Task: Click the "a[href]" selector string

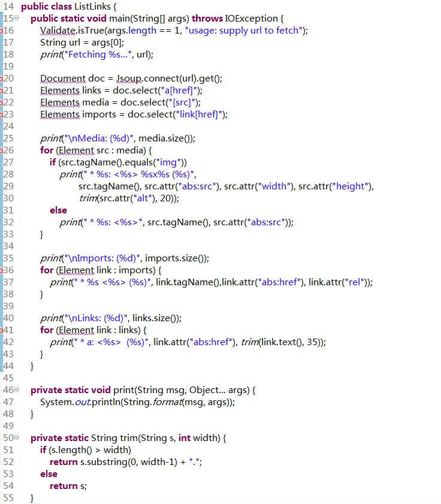Action: (179, 90)
